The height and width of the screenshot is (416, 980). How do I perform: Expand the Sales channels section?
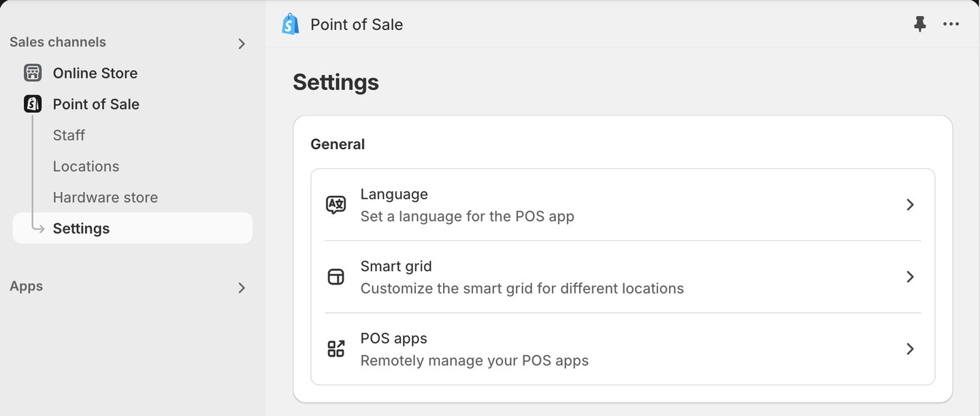pos(242,43)
